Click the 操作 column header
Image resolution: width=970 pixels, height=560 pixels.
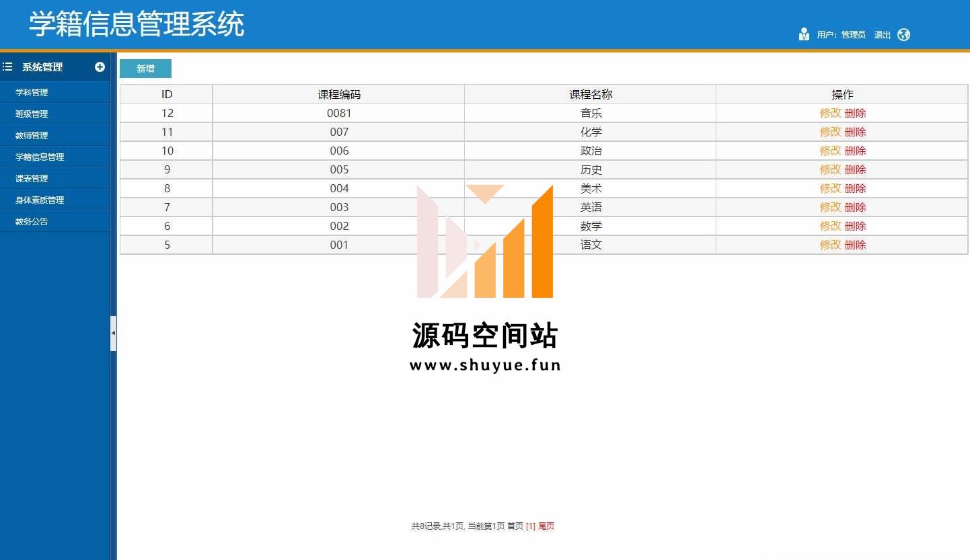coord(842,94)
